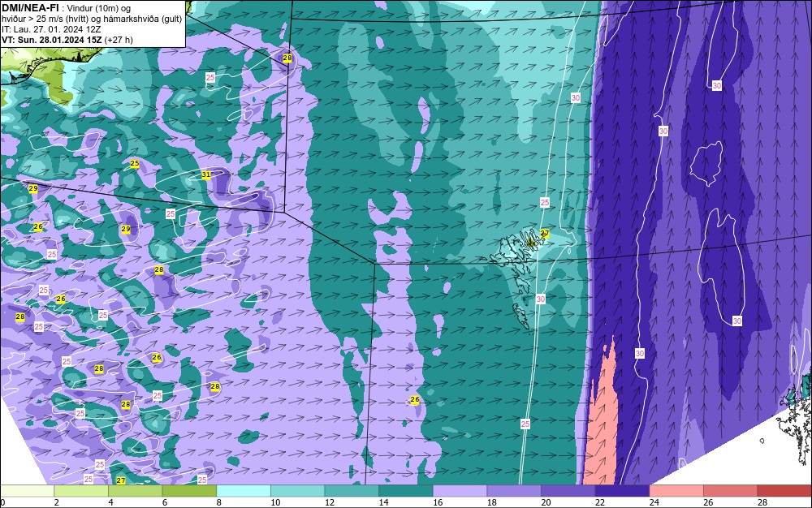Image resolution: width=812 pixels, height=508 pixels.
Task: Click the yellow '31' max gust label
Action: click(206, 174)
